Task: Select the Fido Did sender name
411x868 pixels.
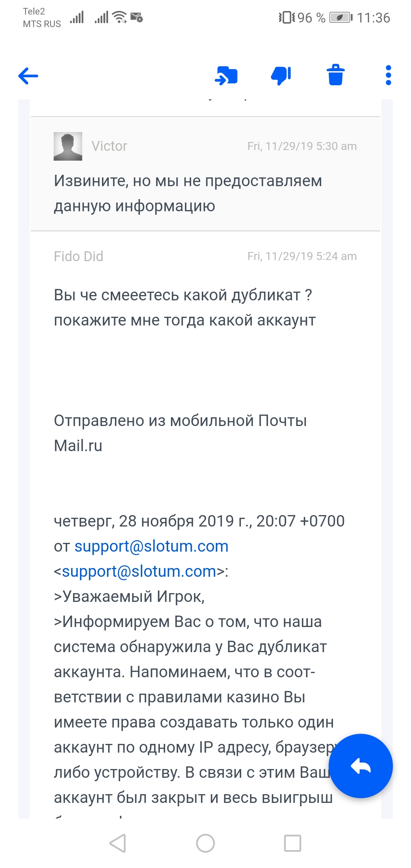Action: [x=78, y=256]
